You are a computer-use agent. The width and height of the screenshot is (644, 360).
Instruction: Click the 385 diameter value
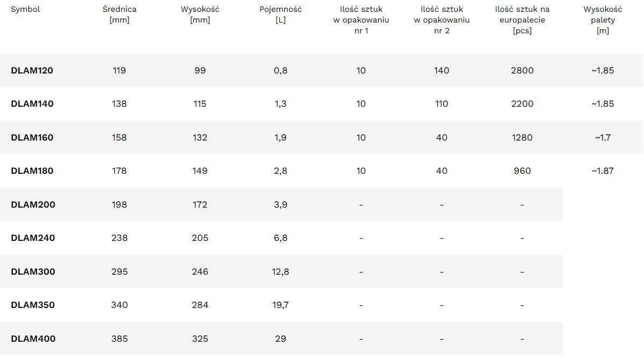pyautogui.click(x=119, y=339)
